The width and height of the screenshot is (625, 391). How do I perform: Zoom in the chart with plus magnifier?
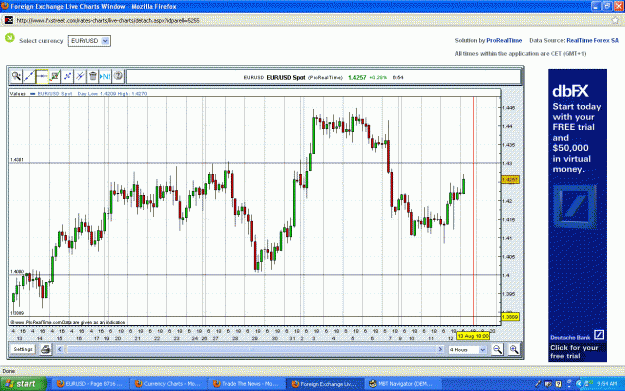coord(514,350)
